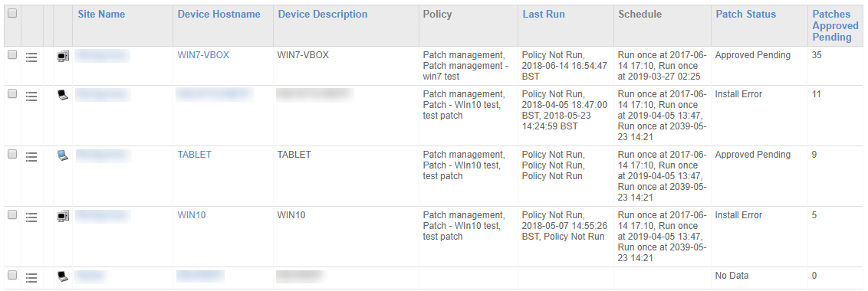Check the TABLET row checkbox
This screenshot has height=291, width=868.
point(12,155)
